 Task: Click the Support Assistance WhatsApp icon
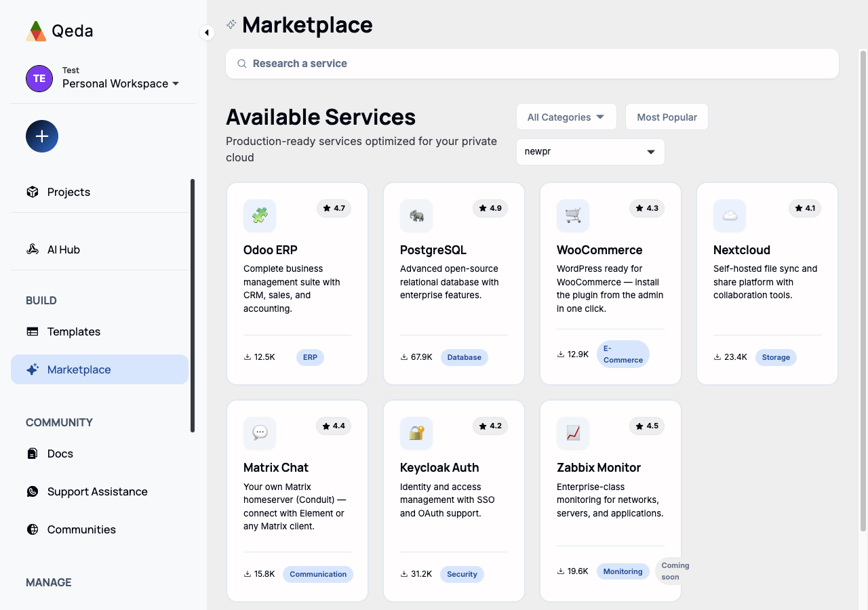[x=33, y=491]
